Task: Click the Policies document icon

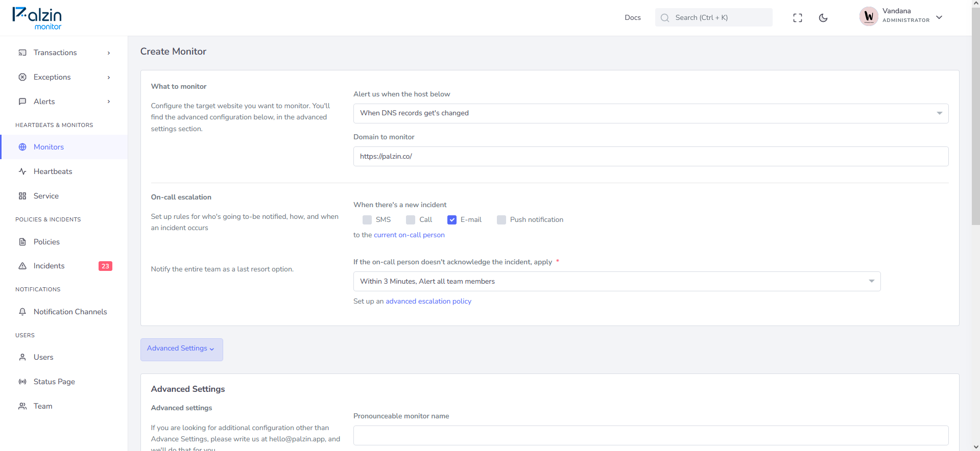Action: click(x=22, y=242)
